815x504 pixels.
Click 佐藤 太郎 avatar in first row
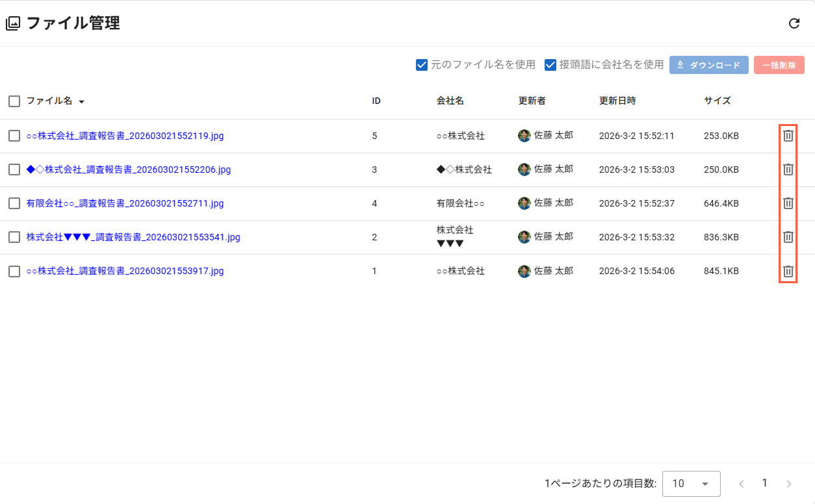click(524, 136)
